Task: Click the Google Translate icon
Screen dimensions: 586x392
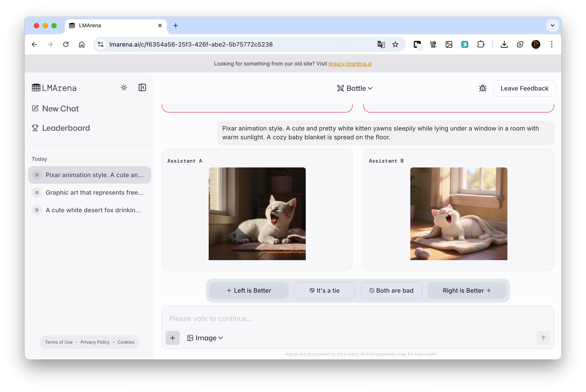Action: pos(381,45)
